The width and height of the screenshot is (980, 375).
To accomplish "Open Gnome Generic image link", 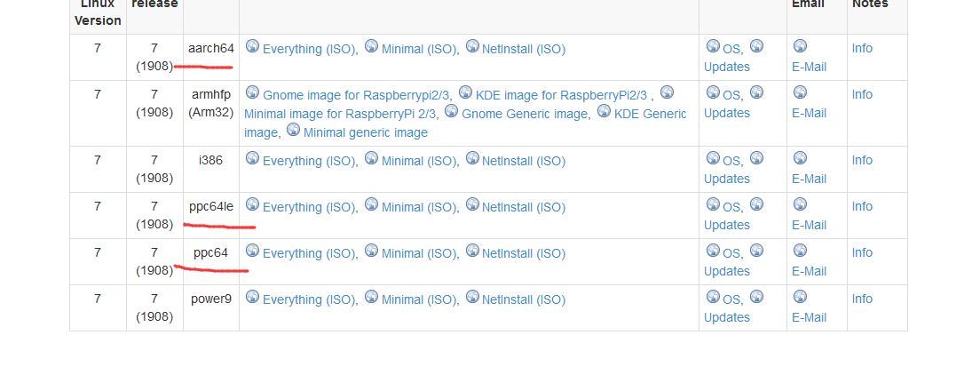I will tap(525, 114).
